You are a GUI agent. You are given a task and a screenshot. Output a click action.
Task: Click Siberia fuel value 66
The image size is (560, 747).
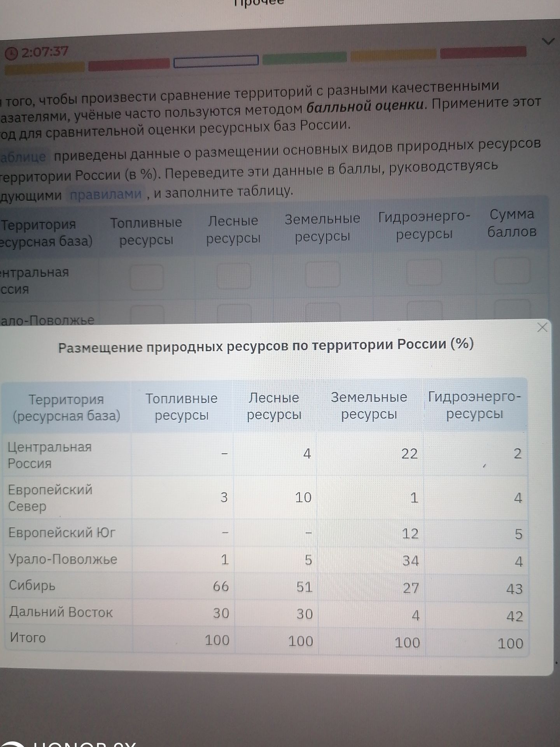coord(220,586)
